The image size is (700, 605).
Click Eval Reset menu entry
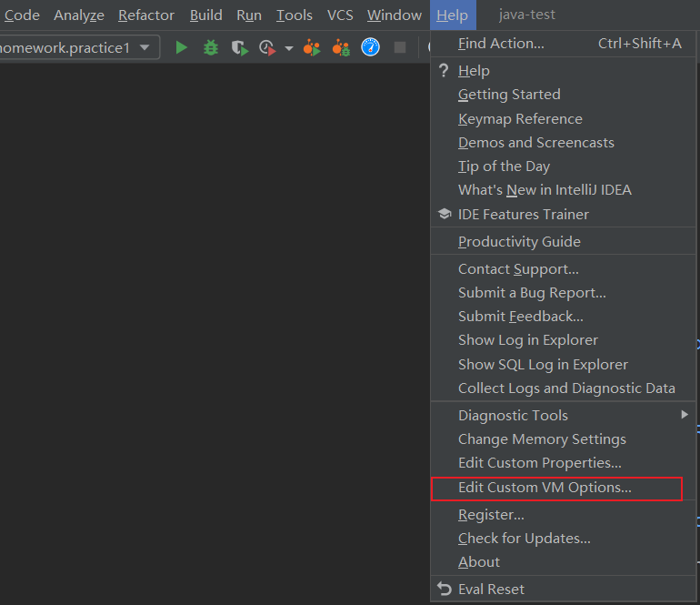point(563,590)
